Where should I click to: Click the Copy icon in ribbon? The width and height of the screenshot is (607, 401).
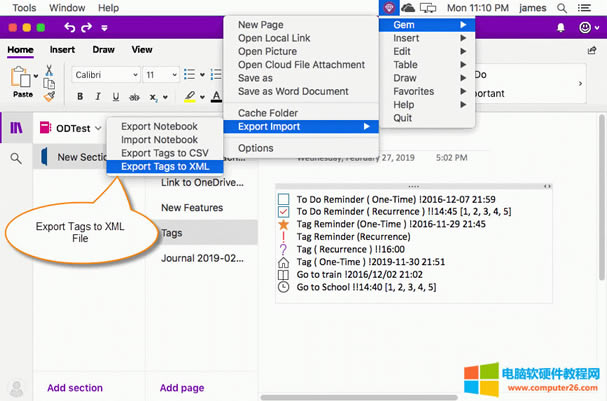pos(49,83)
